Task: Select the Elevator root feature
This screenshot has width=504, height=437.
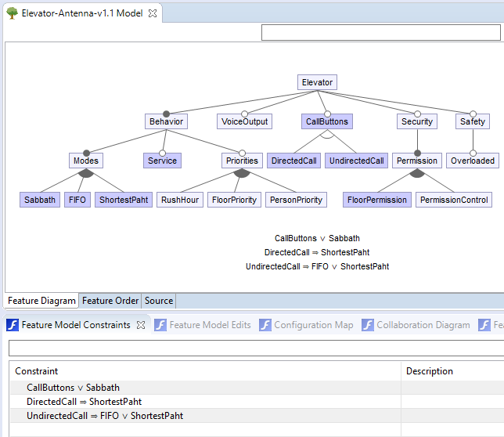Action: pos(317,82)
